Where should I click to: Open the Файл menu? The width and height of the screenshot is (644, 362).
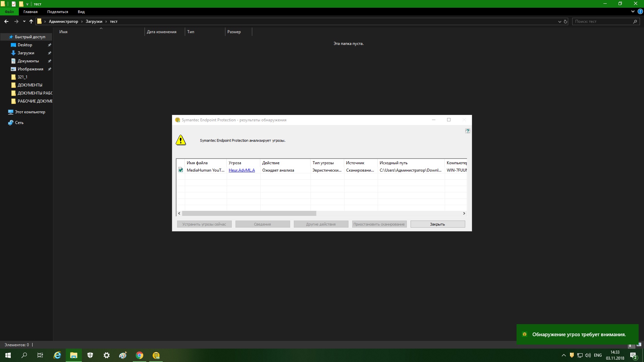click(x=9, y=12)
